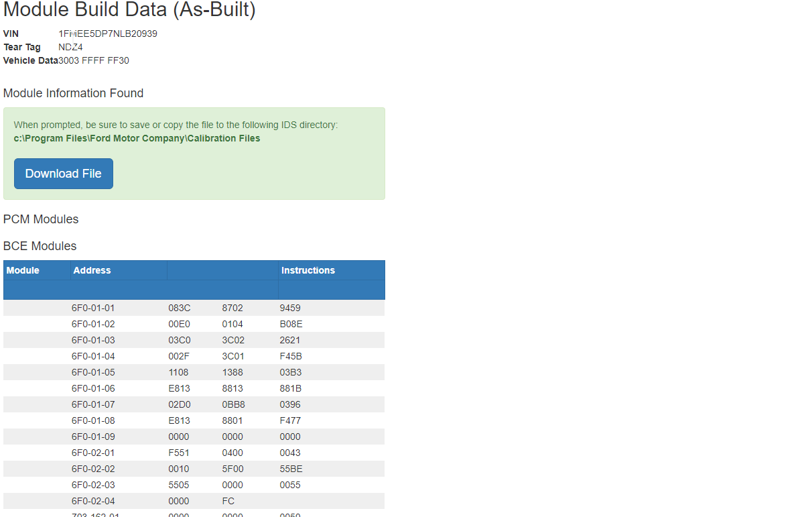Click value 0055 in row 6F0-02-03
Viewport: 812px width, 517px height.
pos(290,485)
